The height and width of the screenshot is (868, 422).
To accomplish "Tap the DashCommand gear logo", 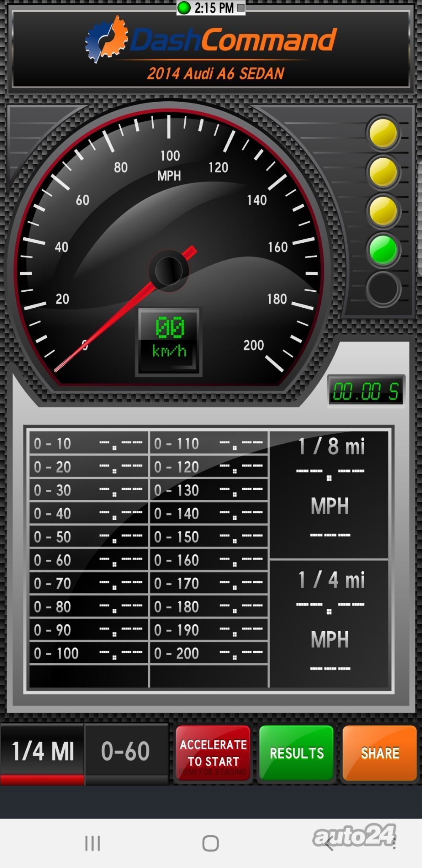I will click(106, 39).
